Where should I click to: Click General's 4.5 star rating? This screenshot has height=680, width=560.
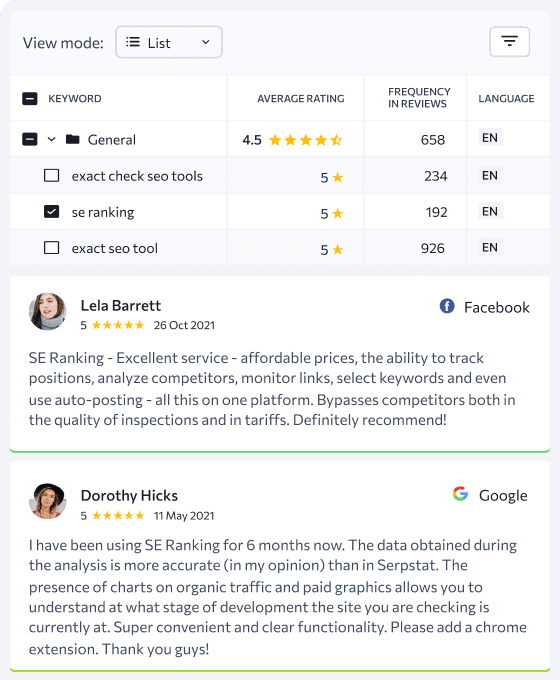pos(292,140)
